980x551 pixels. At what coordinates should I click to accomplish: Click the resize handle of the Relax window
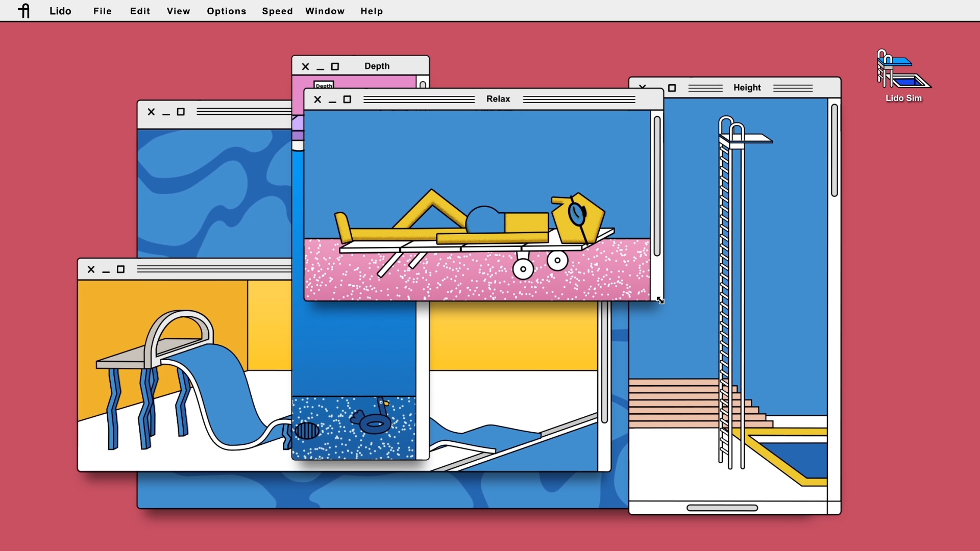point(660,300)
